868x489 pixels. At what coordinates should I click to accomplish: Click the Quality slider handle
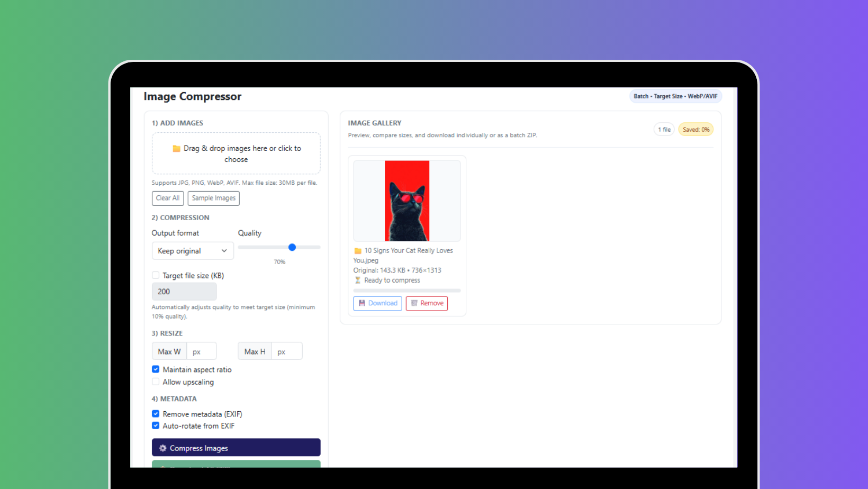coord(292,247)
